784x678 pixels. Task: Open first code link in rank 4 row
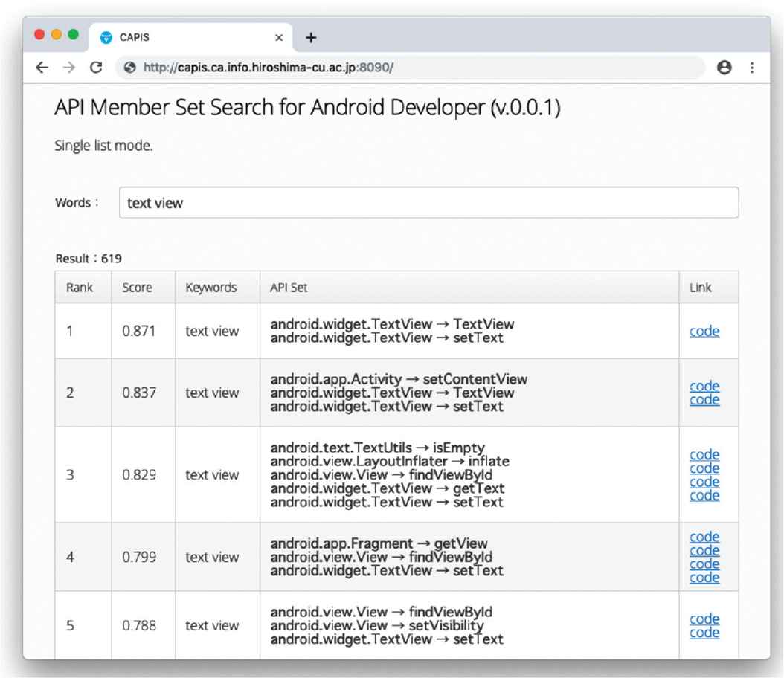[x=704, y=537]
